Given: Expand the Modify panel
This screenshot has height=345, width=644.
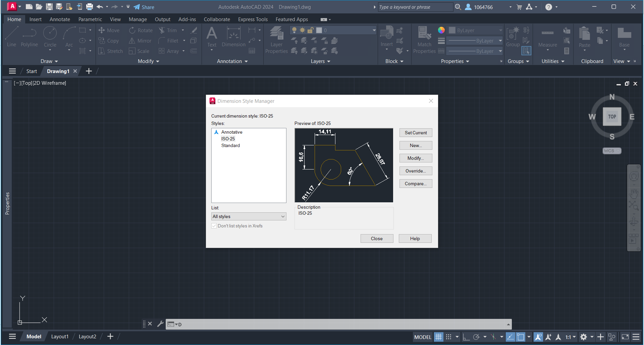Looking at the screenshot, I should [x=149, y=61].
